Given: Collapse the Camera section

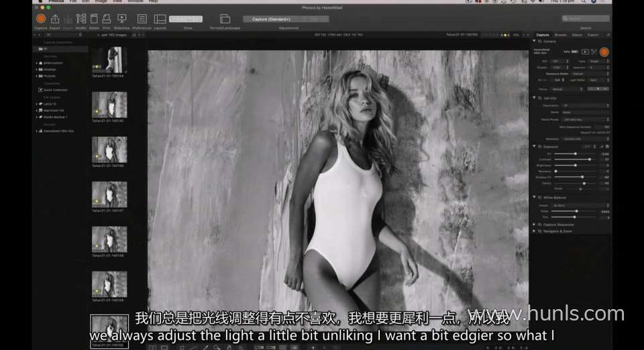Looking at the screenshot, I should (x=535, y=41).
